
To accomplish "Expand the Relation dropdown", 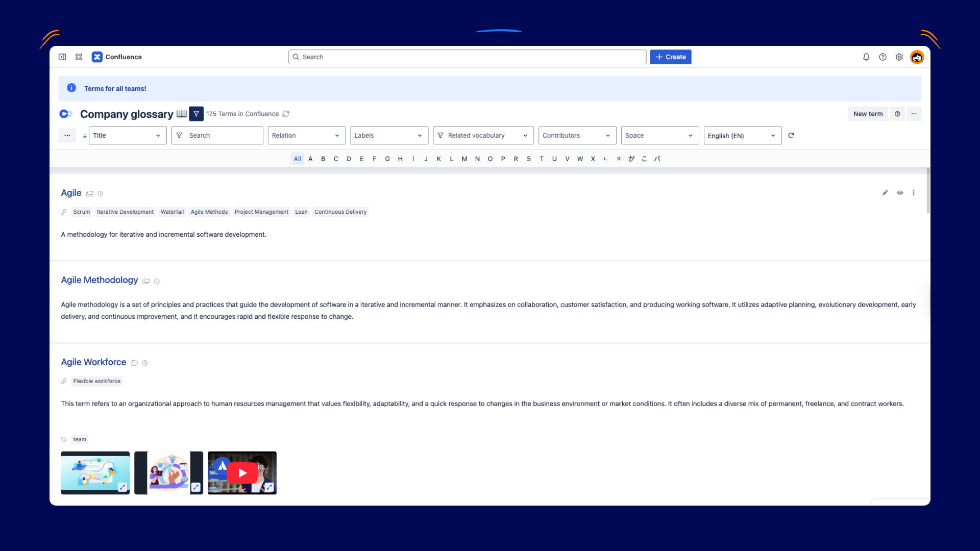I will pos(306,136).
